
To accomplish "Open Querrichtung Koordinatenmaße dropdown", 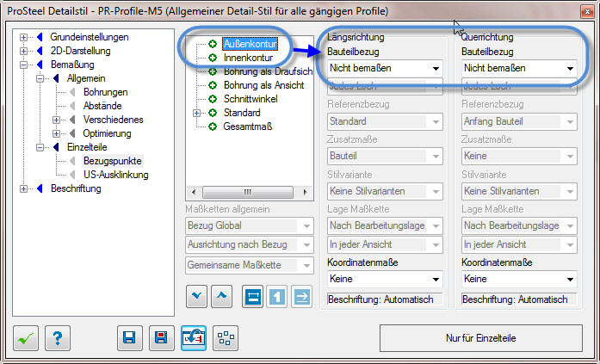I will click(x=519, y=279).
